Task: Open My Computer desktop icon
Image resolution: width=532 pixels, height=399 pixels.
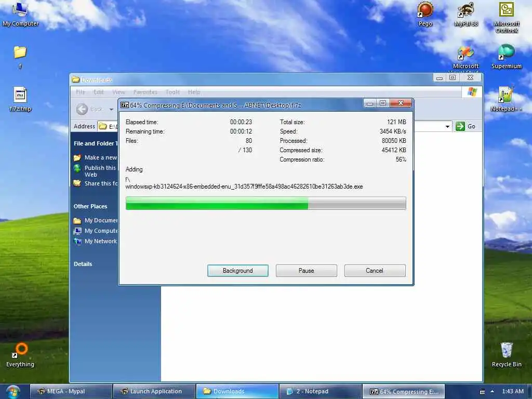Action: 20,14
